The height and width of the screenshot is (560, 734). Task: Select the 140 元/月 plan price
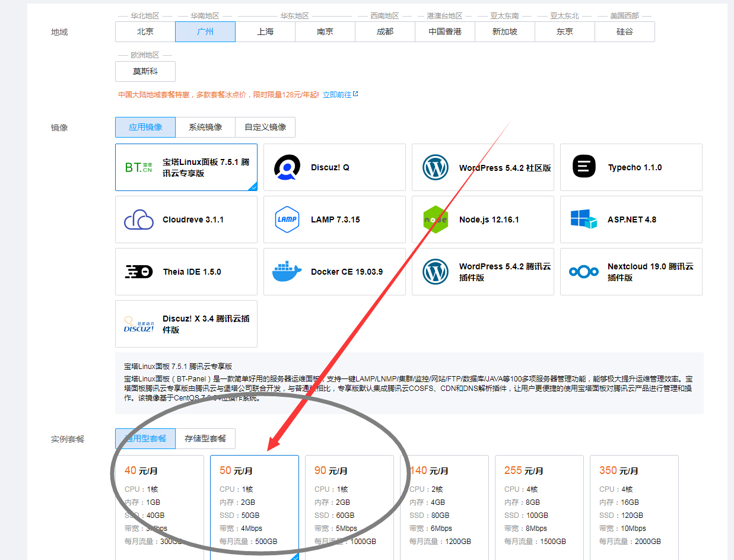(x=429, y=471)
